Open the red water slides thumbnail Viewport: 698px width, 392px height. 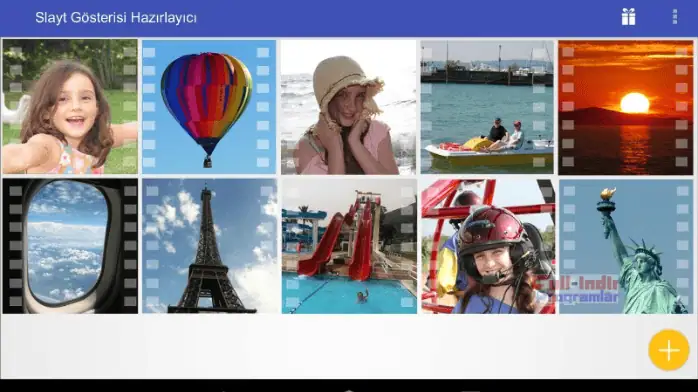(349, 246)
